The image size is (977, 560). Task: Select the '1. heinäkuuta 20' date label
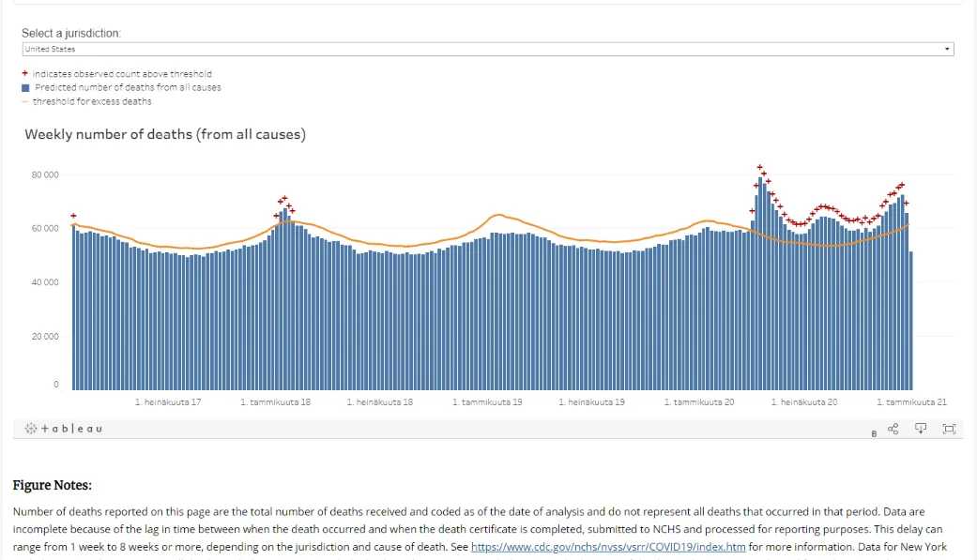point(804,402)
